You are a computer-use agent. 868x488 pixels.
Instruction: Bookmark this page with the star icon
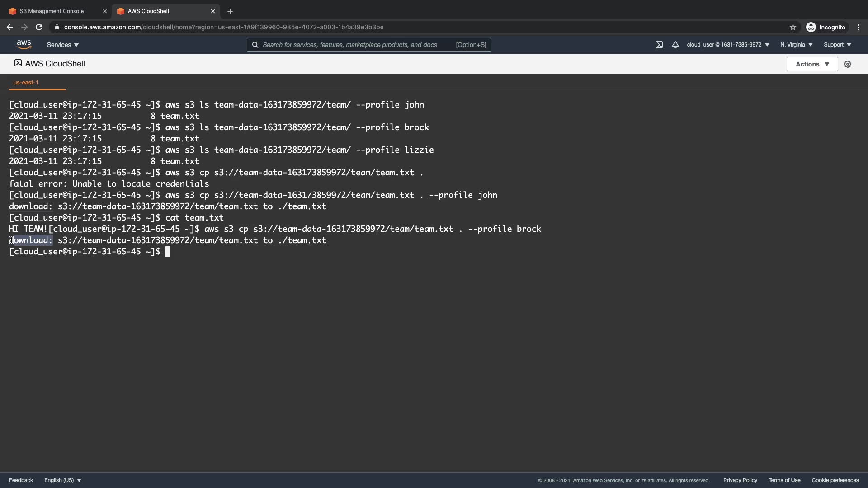pos(793,27)
